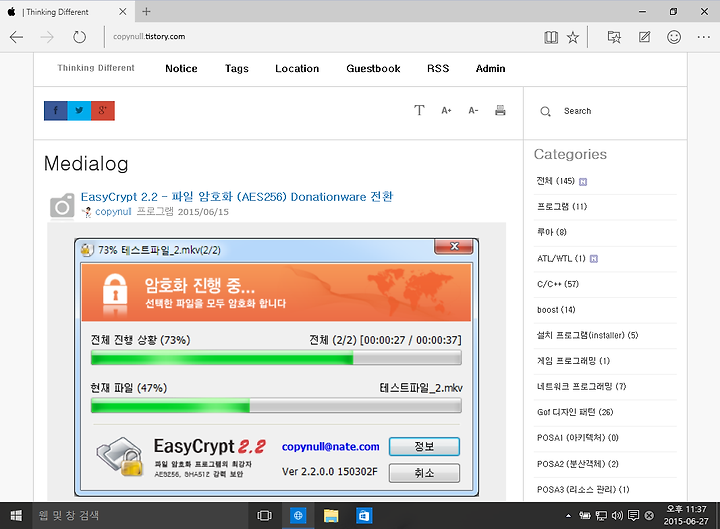Open the ATL/WTL (1) category
The width and height of the screenshot is (720, 529).
(x=561, y=259)
